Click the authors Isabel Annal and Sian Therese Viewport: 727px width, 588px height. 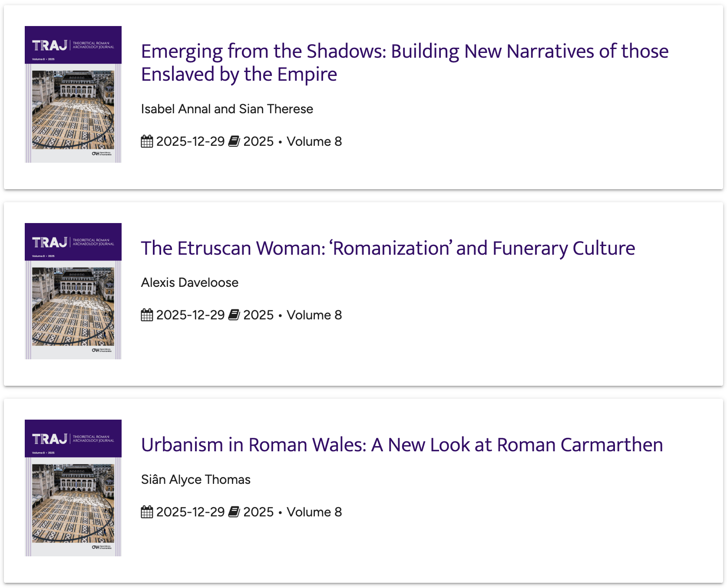click(227, 109)
